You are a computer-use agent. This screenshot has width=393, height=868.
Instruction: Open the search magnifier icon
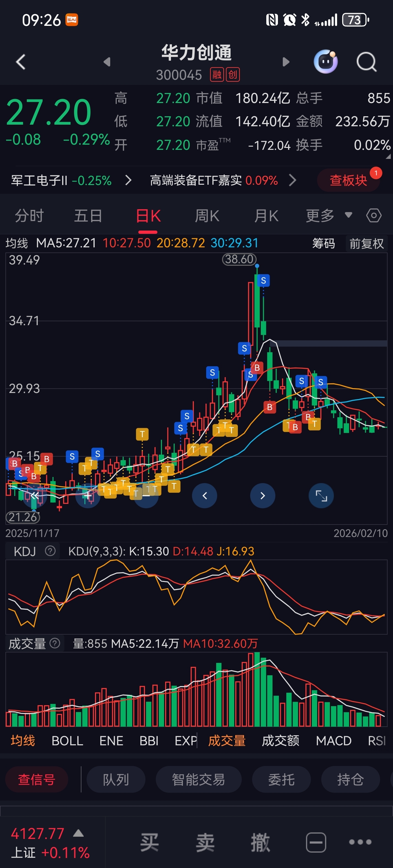[367, 62]
